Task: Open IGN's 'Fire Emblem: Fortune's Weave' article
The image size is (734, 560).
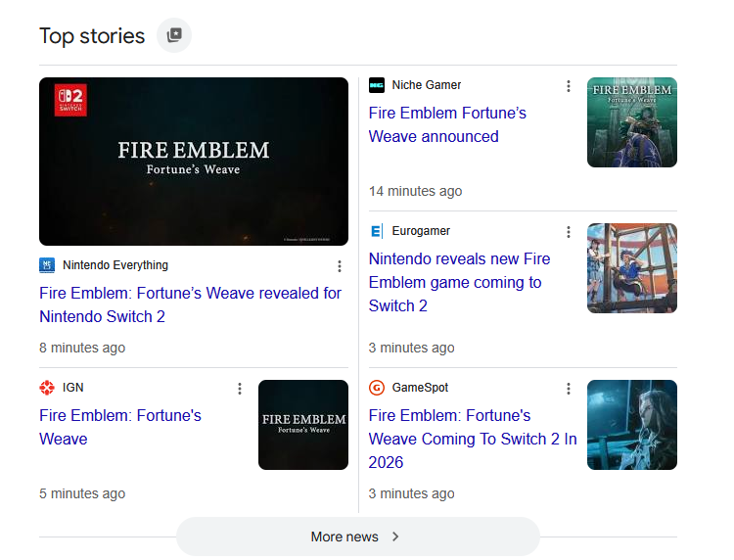Action: [119, 427]
